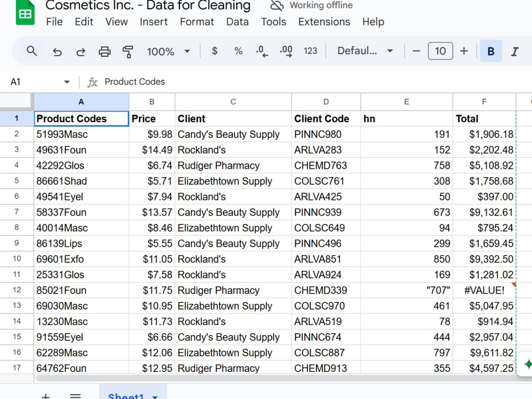Print the spreadsheet
Image resolution: width=532 pixels, height=399 pixels.
104,52
